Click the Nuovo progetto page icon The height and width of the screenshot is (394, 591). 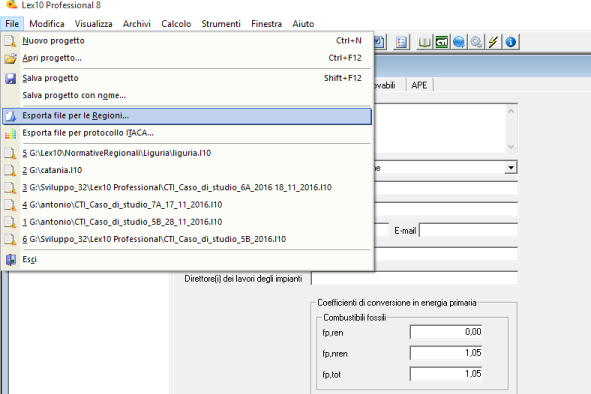coord(11,41)
